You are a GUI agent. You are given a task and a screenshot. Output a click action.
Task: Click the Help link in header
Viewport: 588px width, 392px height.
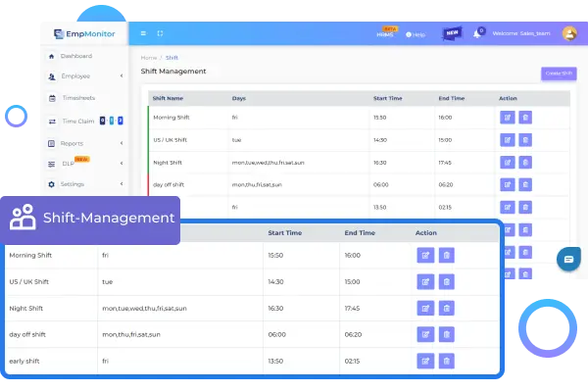click(416, 34)
